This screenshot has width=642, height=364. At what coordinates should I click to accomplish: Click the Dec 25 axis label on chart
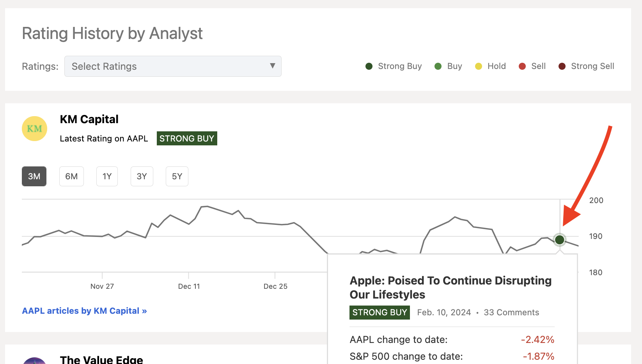click(275, 286)
